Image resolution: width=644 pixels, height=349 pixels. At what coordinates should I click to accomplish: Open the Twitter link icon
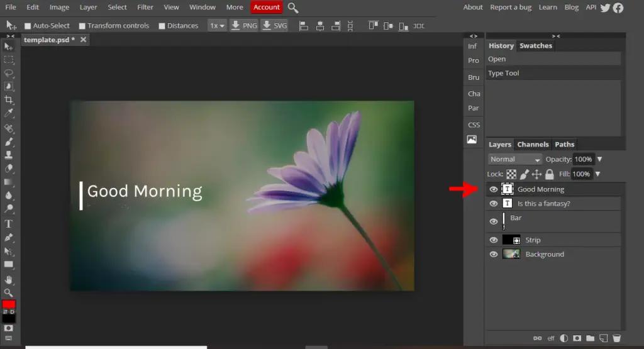(x=605, y=8)
